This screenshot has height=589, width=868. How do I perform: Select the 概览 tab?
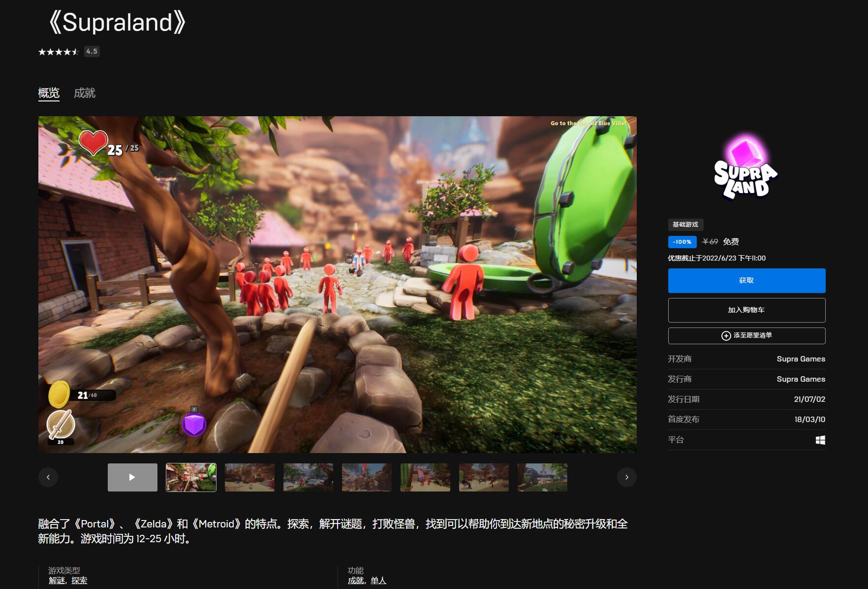49,93
